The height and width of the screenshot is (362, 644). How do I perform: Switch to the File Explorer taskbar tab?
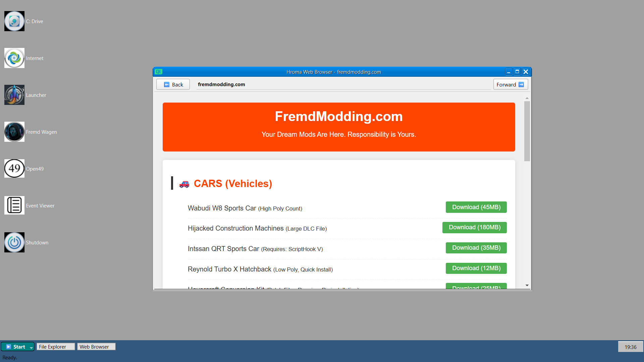click(55, 347)
